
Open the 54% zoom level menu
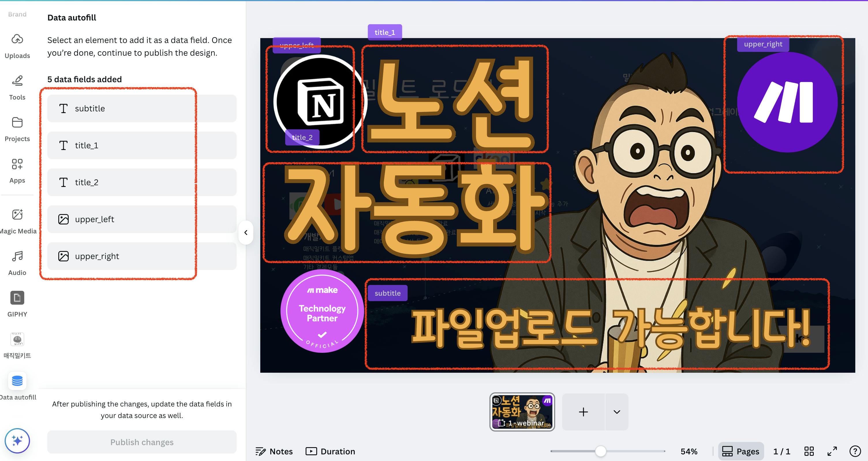(689, 451)
